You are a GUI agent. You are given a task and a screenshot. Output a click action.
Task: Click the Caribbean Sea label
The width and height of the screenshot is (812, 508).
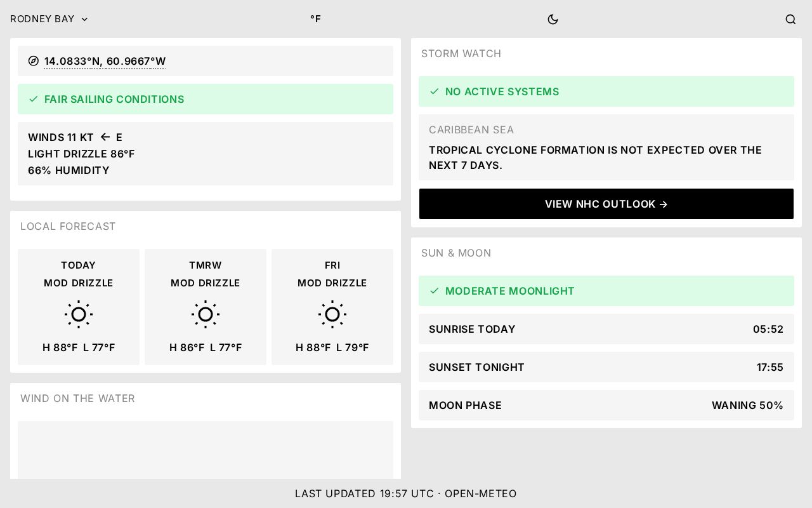click(x=471, y=130)
